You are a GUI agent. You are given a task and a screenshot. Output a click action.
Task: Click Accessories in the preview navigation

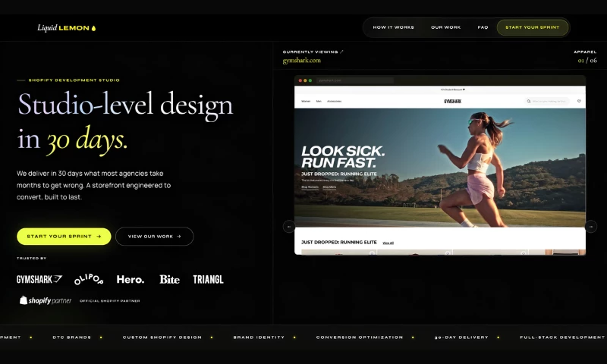334,102
